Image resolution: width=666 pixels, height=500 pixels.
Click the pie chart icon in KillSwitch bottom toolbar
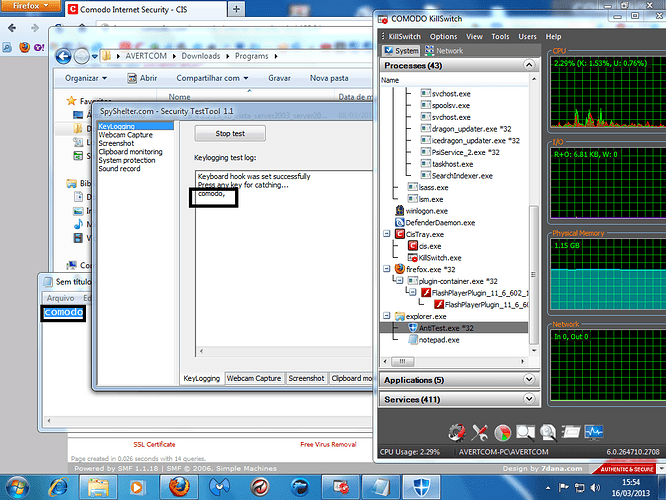pyautogui.click(x=502, y=432)
